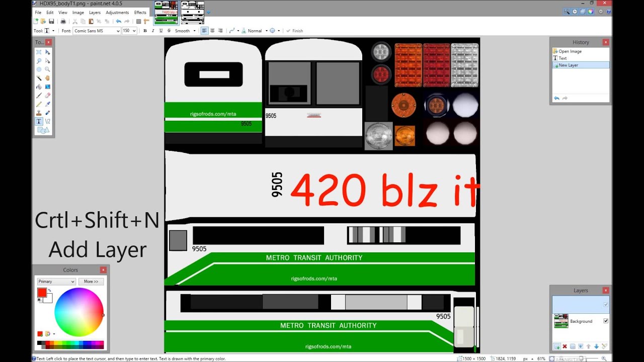Set text alignment to right
The height and width of the screenshot is (362, 644).
coord(220,31)
